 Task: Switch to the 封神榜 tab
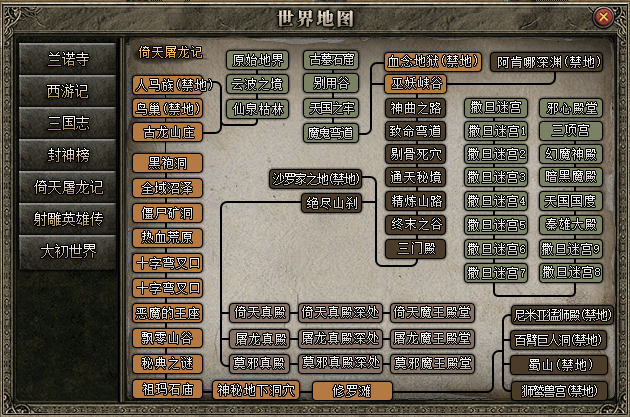(68, 155)
